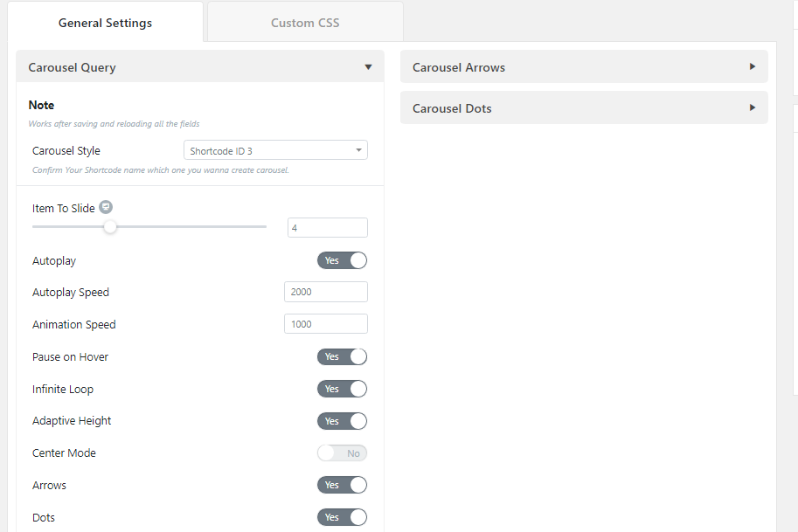Disable the Autoplay toggle
Screen dimensions: 798x532
(342, 260)
